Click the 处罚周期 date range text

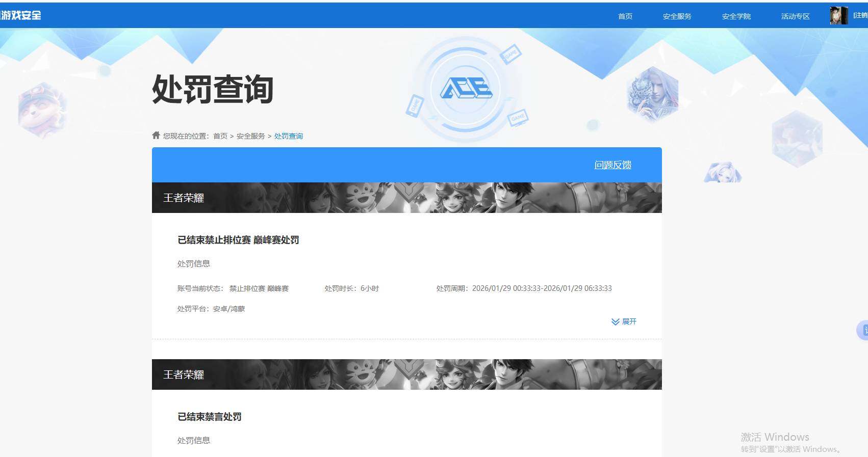524,288
